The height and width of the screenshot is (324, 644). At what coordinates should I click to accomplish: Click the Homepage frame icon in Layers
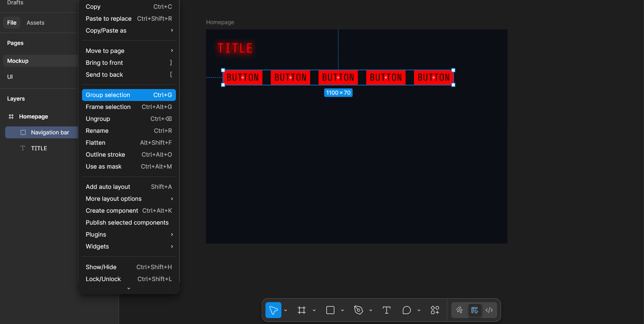pos(11,116)
